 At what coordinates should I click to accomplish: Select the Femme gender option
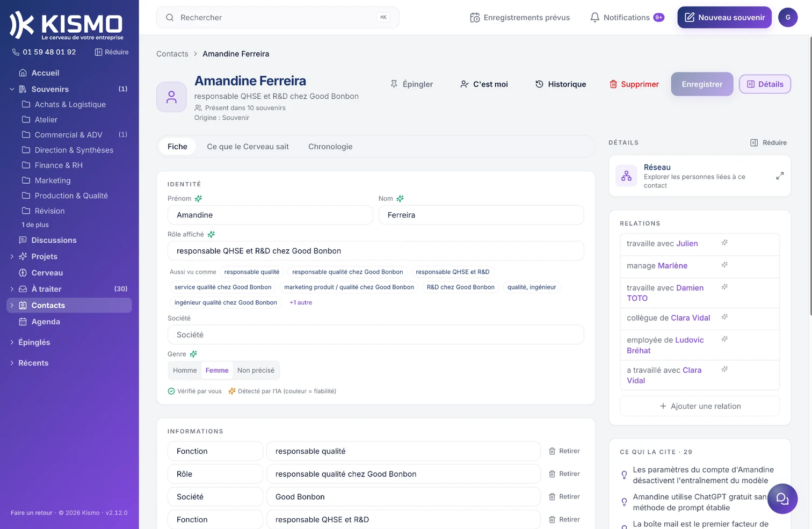click(x=217, y=371)
